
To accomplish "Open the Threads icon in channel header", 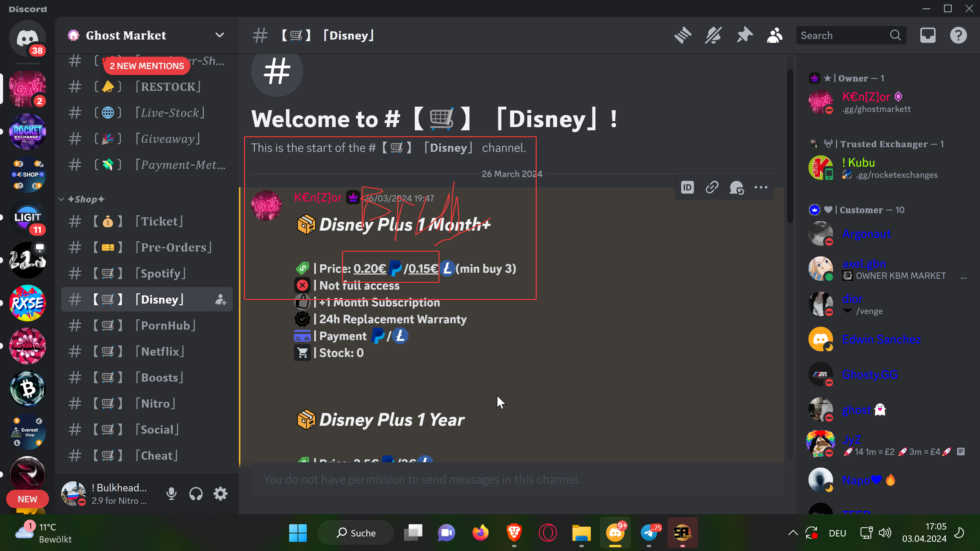I will tap(682, 35).
